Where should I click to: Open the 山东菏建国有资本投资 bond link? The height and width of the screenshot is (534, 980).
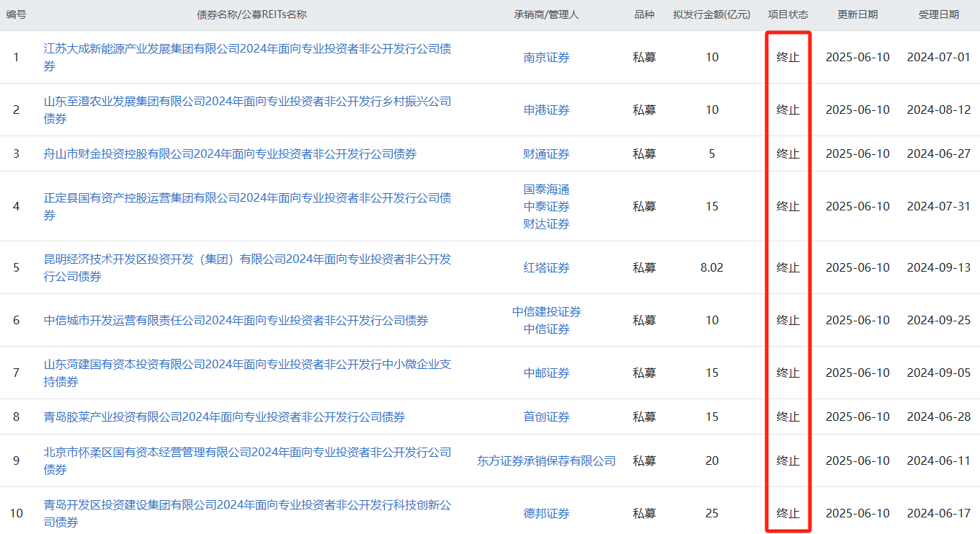point(248,373)
